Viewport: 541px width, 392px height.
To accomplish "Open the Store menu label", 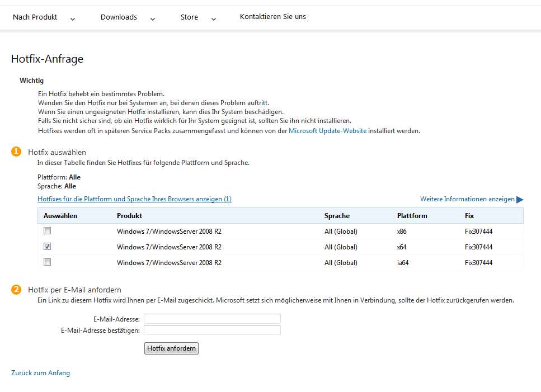I will (x=189, y=17).
